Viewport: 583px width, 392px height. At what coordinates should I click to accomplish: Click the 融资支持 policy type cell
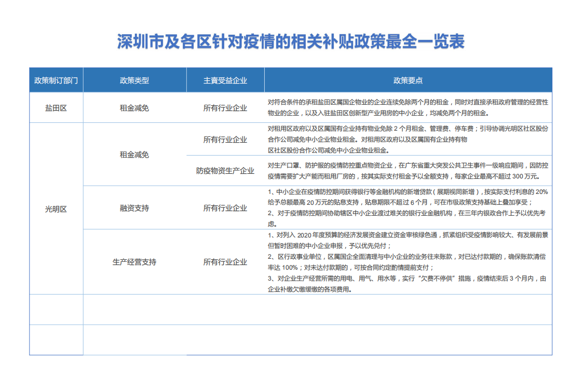click(134, 208)
